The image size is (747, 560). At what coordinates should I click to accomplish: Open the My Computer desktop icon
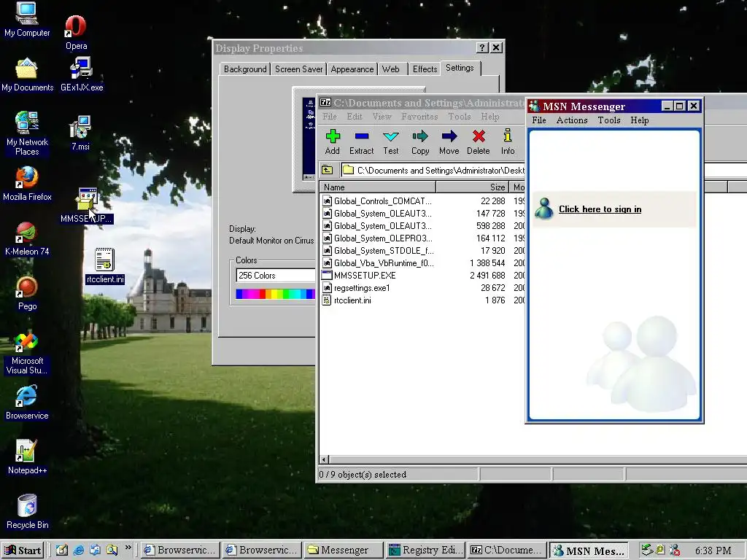tap(27, 19)
